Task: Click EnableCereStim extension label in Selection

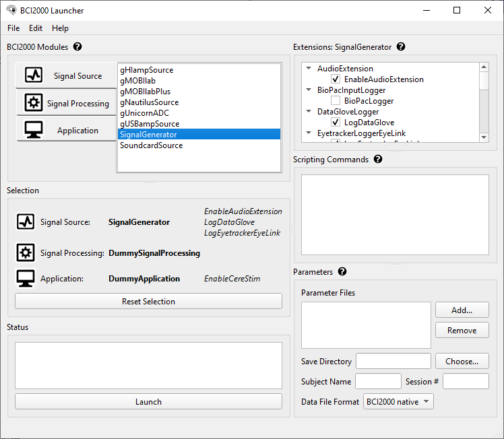Action: 232,279
